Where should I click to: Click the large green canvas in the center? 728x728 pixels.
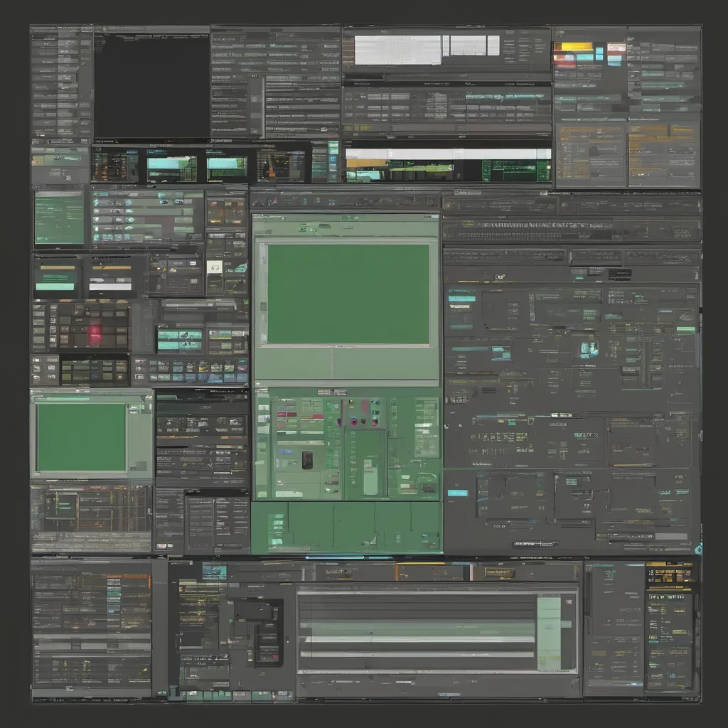click(x=348, y=294)
